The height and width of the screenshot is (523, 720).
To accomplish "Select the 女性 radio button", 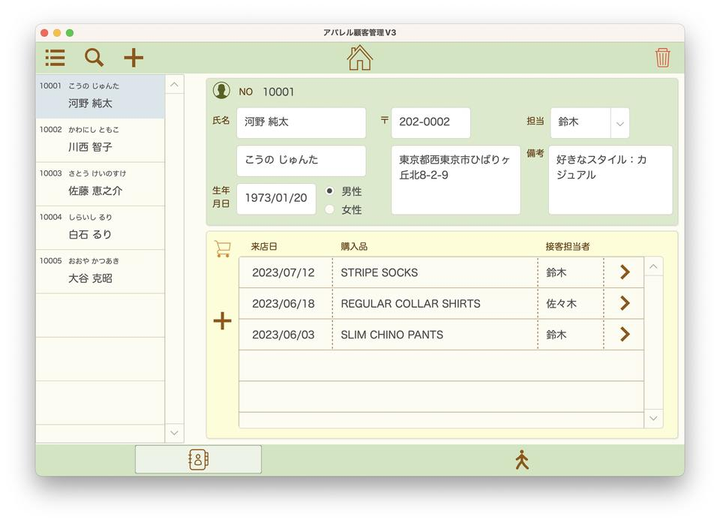I will [x=331, y=210].
